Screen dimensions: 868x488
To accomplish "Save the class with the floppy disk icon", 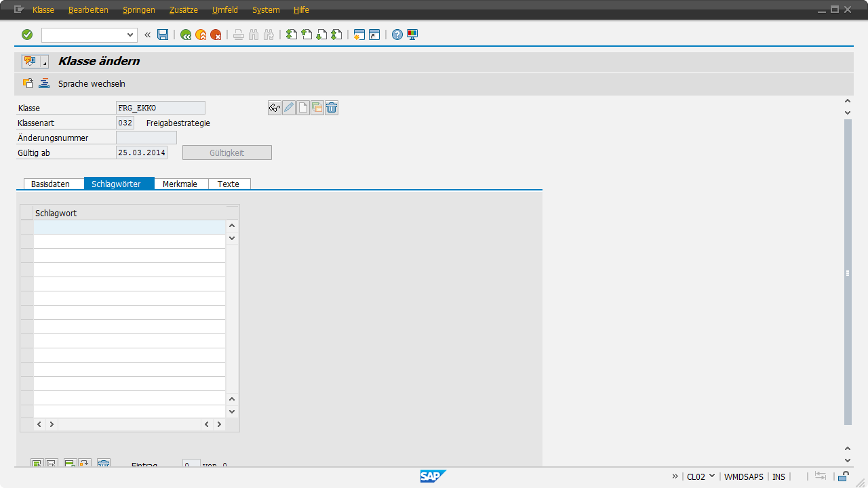I will pos(163,35).
